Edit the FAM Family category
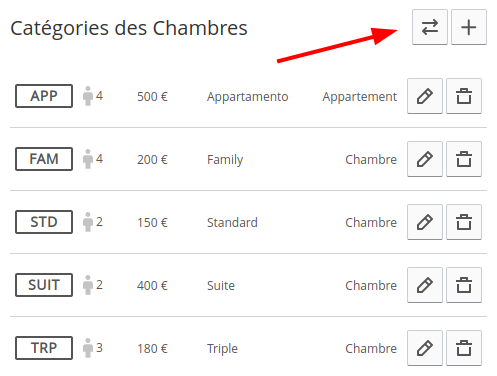This screenshot has height=376, width=497. [x=425, y=159]
